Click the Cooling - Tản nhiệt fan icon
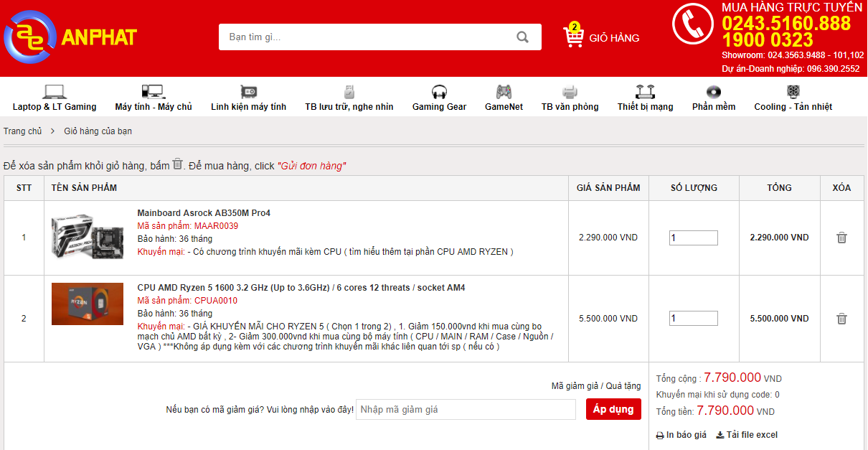The image size is (868, 450). tap(793, 92)
